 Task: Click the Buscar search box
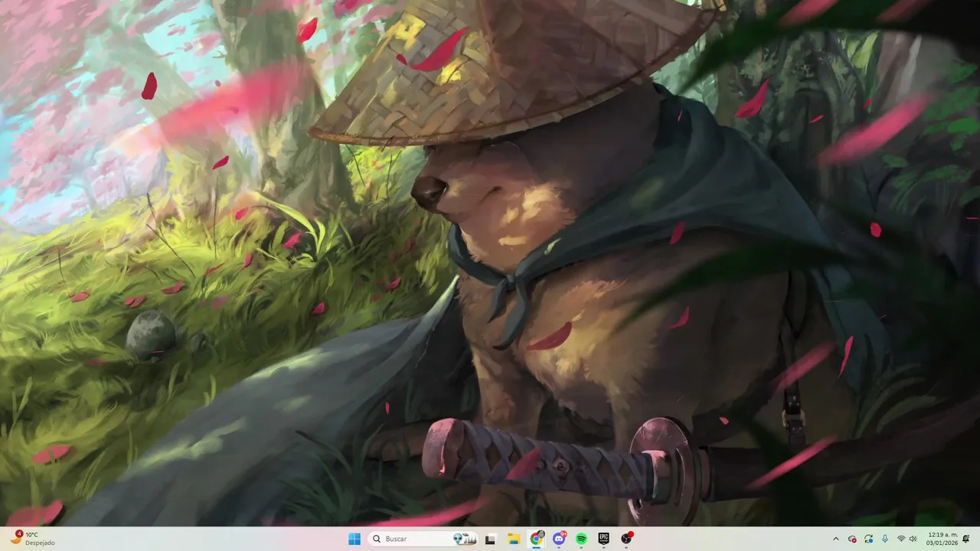[x=423, y=539]
